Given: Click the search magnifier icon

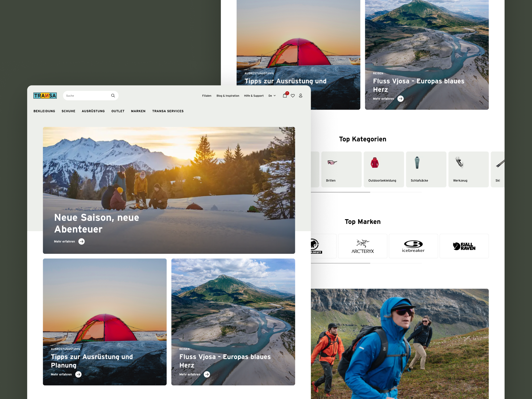Looking at the screenshot, I should point(113,95).
